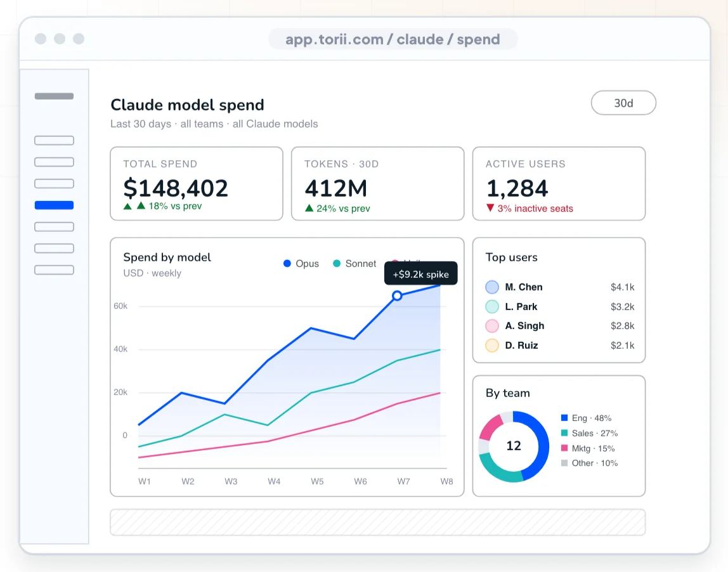Click the Other 10% gray legend swatch
Screen dimensions: 728x572
coord(564,463)
